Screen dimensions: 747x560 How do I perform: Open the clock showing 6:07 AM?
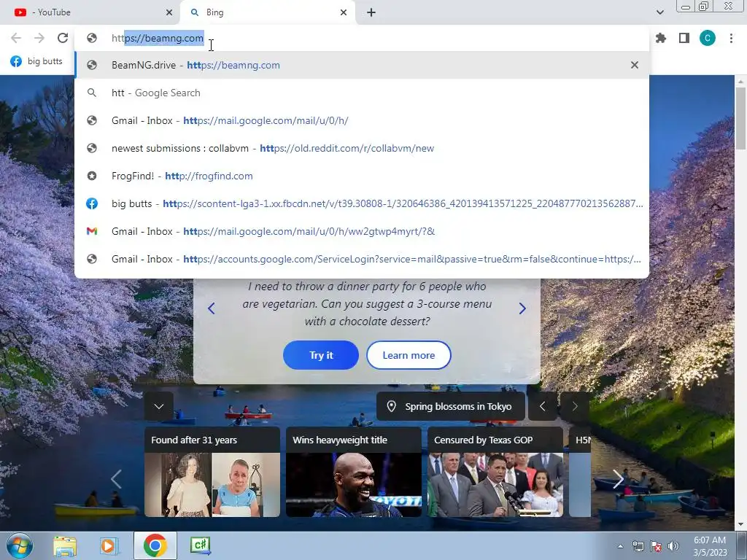click(x=710, y=546)
